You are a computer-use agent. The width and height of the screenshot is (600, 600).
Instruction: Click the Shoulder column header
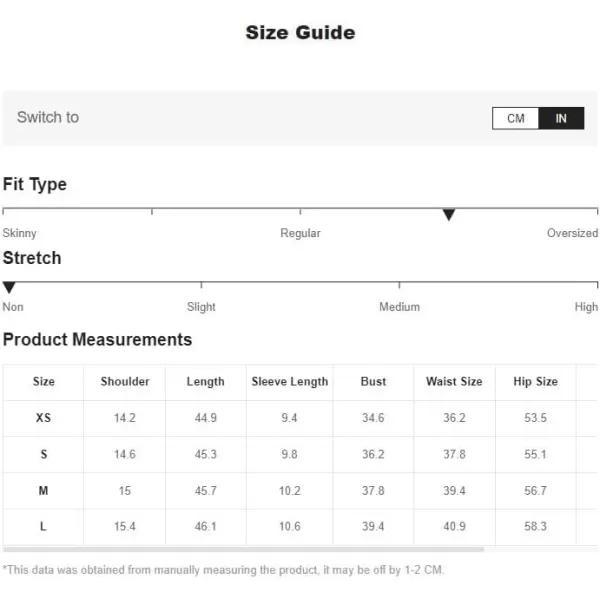pyautogui.click(x=125, y=382)
